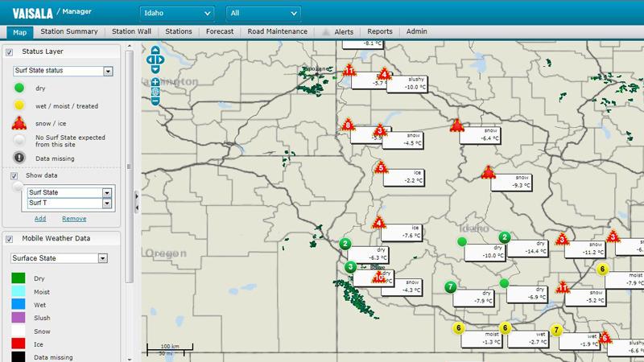Disable the Mobile Weather Data checkbox
This screenshot has width=644, height=362.
pyautogui.click(x=10, y=239)
